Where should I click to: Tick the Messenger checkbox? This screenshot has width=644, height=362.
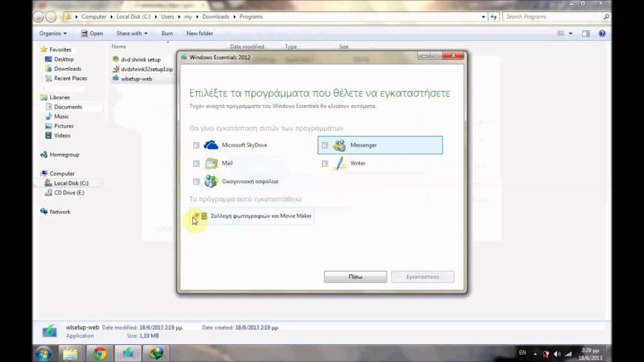pos(325,145)
